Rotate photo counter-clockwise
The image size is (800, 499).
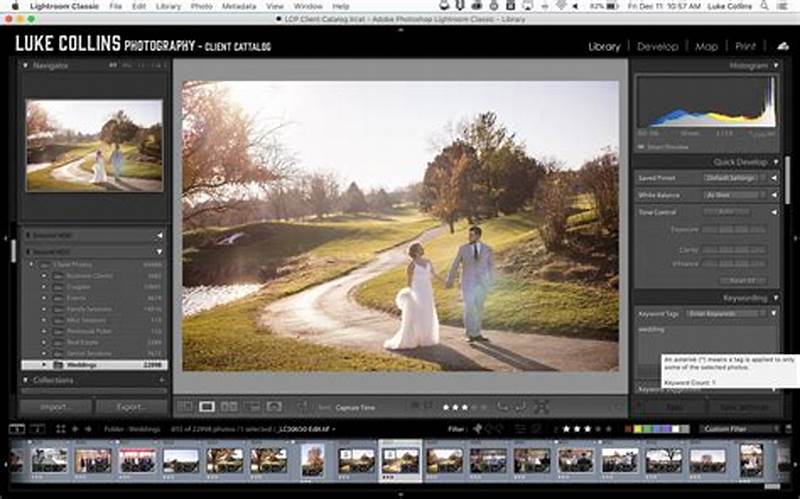(x=503, y=407)
